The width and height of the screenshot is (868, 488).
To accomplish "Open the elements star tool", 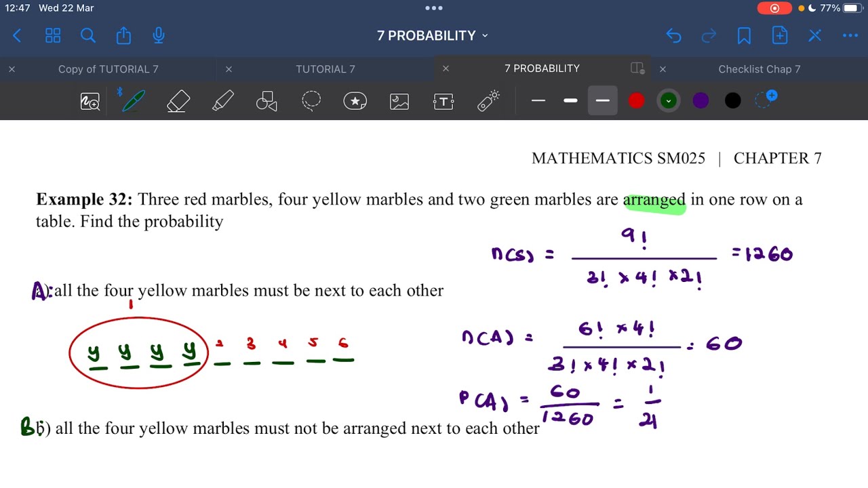I will click(355, 102).
